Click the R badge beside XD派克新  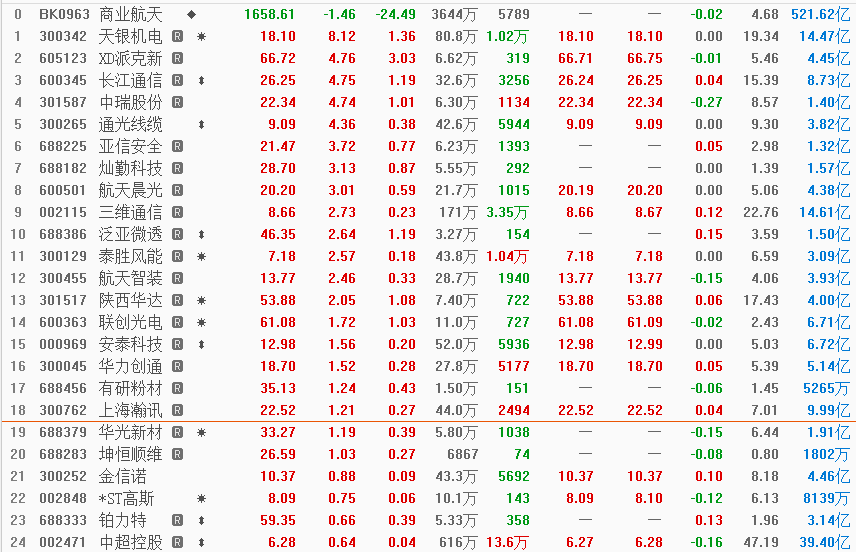[177, 58]
